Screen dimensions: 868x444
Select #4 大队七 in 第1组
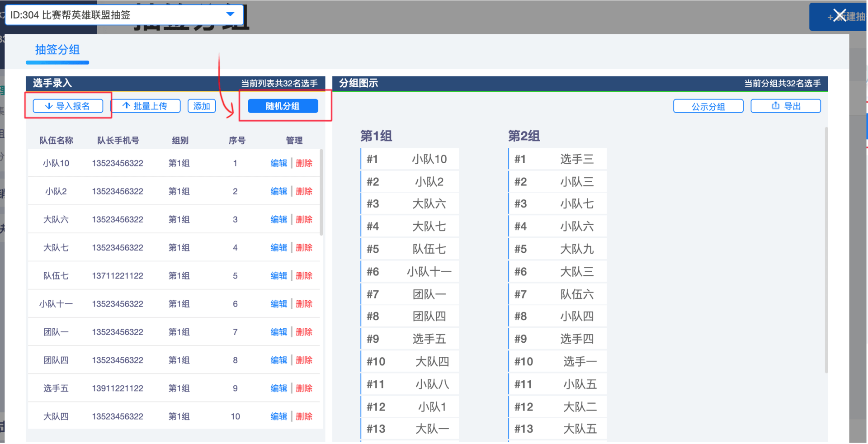[x=410, y=227]
